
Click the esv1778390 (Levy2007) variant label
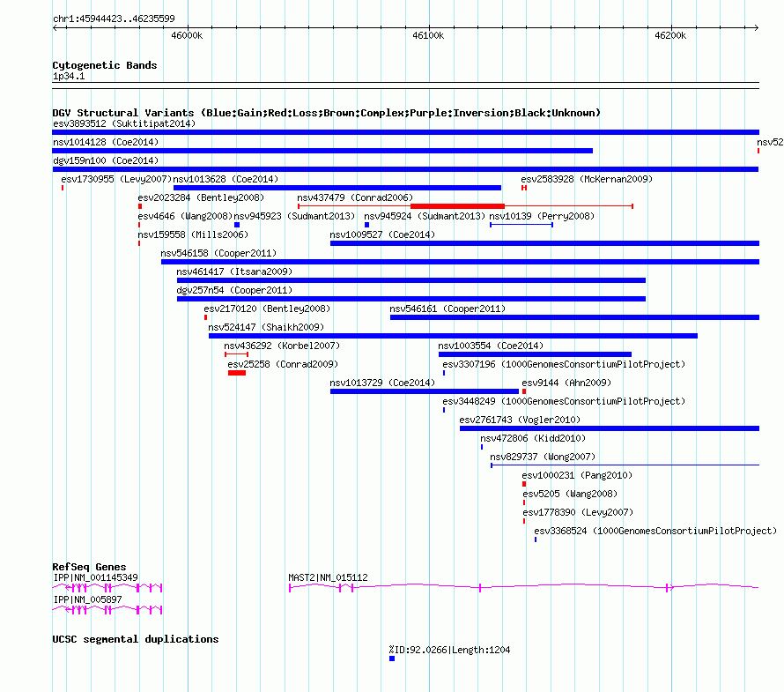click(x=578, y=512)
